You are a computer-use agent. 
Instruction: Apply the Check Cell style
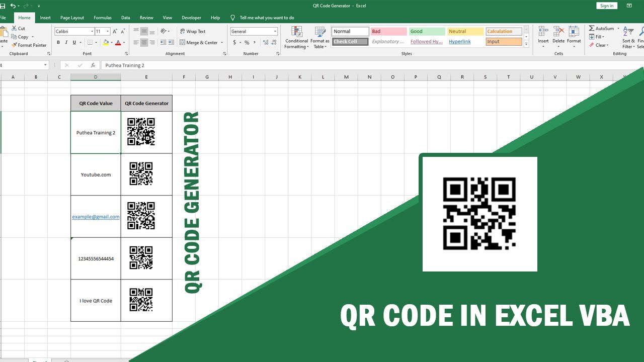(x=350, y=42)
